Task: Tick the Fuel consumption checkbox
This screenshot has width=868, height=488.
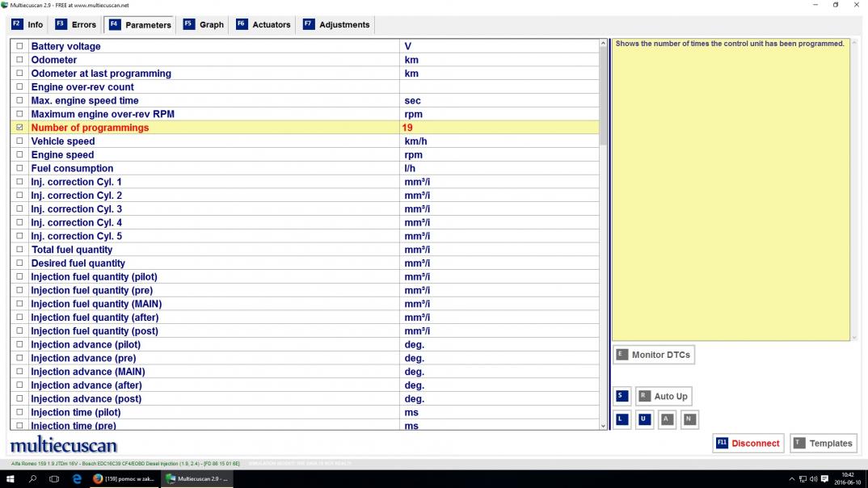Action: [20, 168]
